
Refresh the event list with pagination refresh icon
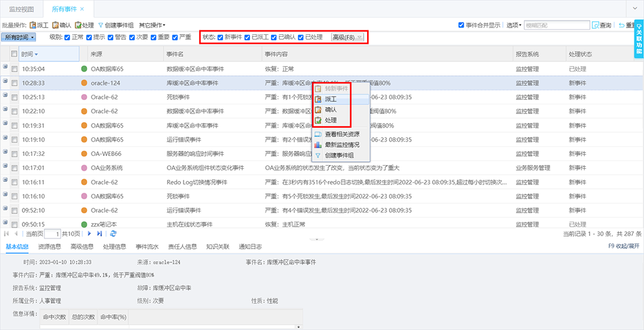tap(113, 233)
